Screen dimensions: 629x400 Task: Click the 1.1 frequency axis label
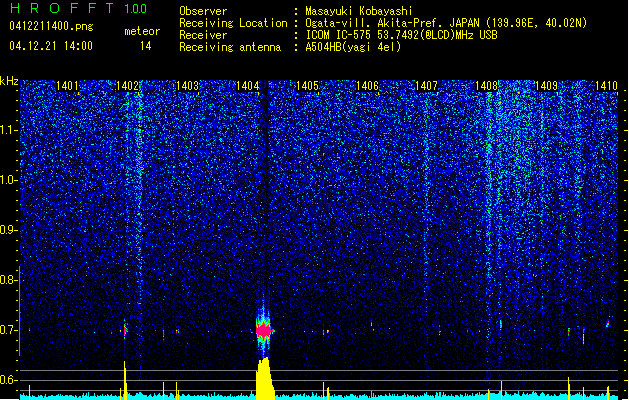point(9,130)
